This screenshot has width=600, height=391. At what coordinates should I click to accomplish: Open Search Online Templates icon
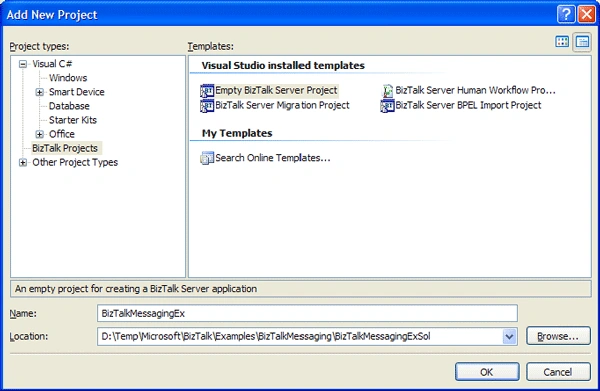(x=207, y=158)
